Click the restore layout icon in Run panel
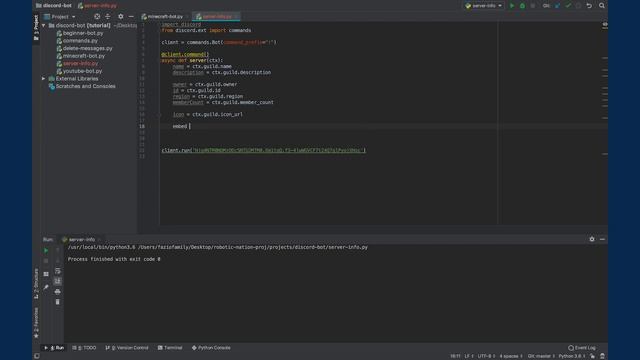The image size is (640, 360). click(x=46, y=274)
